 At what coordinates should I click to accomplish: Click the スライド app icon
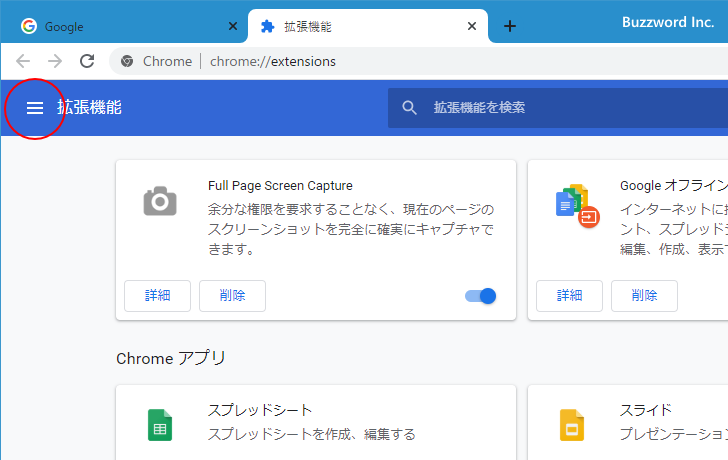572,425
